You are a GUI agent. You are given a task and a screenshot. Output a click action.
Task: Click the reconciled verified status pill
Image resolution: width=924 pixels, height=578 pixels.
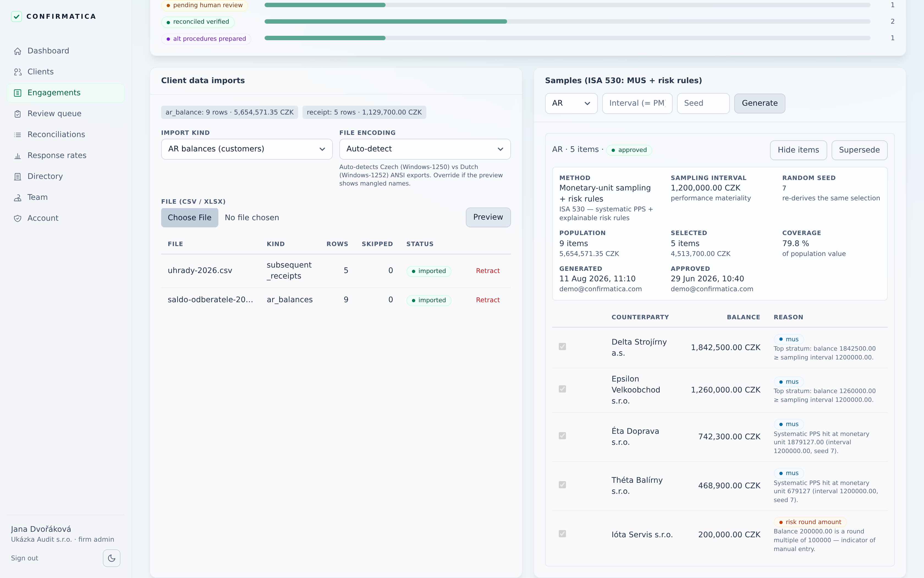tap(198, 22)
